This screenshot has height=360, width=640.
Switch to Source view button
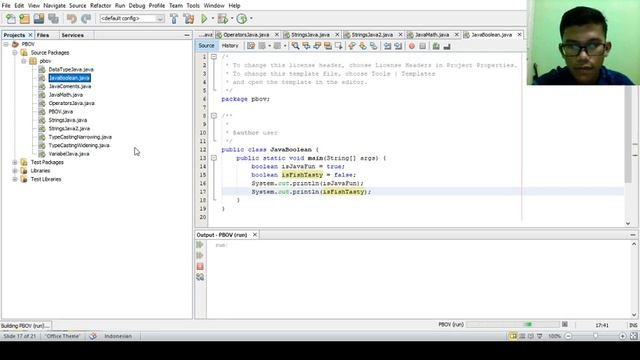pyautogui.click(x=207, y=46)
